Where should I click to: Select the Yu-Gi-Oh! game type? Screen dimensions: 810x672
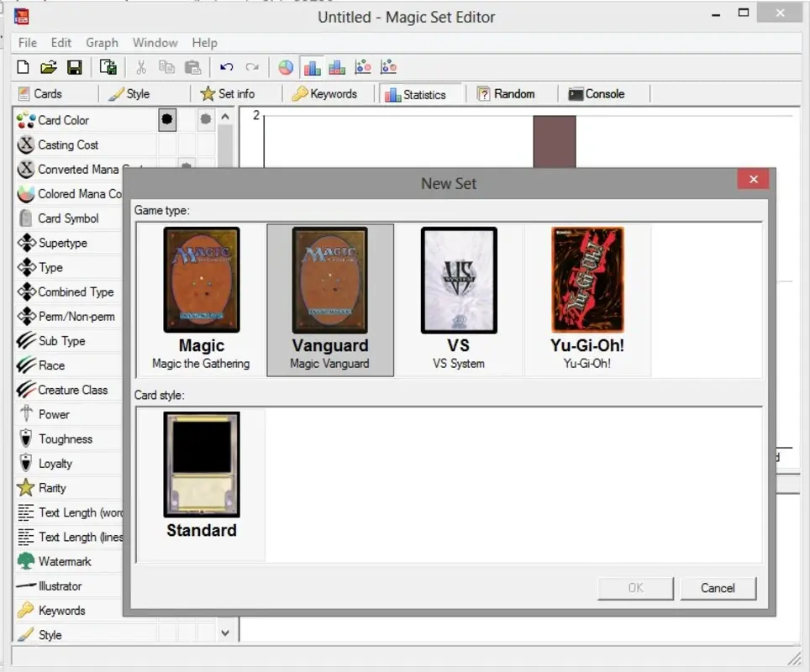click(x=586, y=299)
